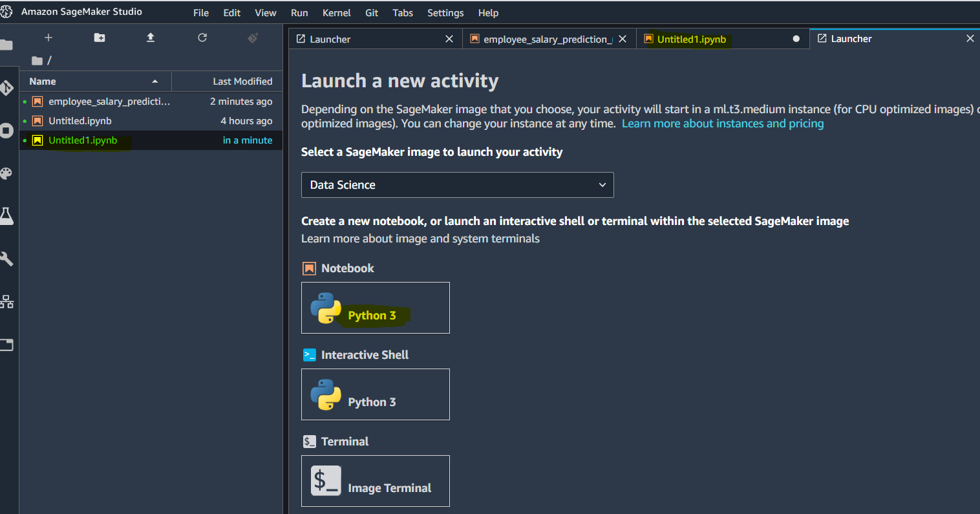Open the File menu

pos(201,13)
